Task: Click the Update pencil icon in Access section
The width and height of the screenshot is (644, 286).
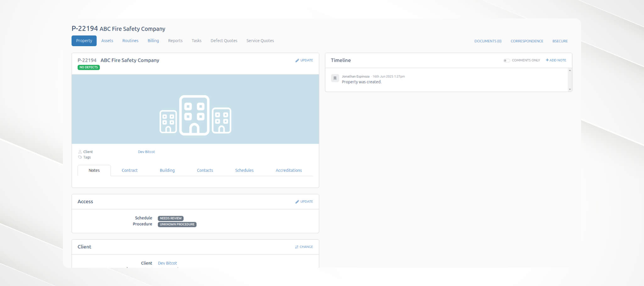Action: coord(297,202)
